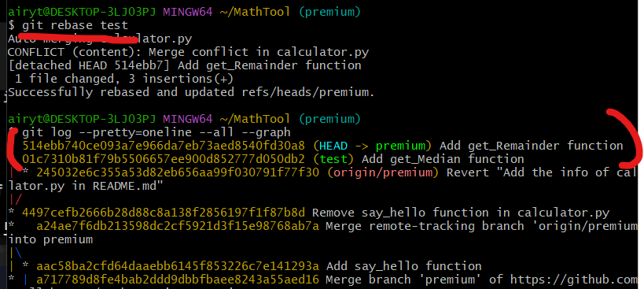Screen dimensions: 644x289
Task: Select commit hash 4497cefb2666b28d88c8a138f2856197f1f87b8d
Action: tap(164, 213)
